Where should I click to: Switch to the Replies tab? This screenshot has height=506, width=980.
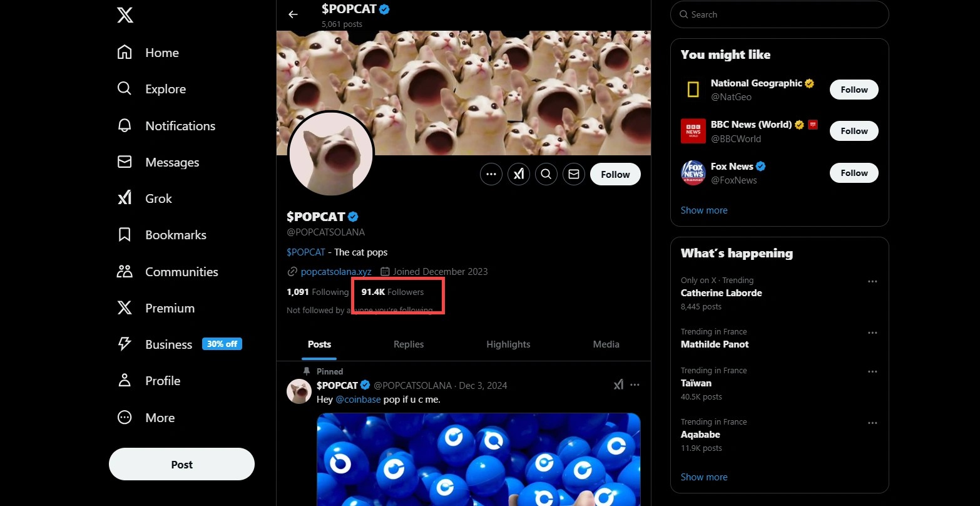[x=409, y=344]
